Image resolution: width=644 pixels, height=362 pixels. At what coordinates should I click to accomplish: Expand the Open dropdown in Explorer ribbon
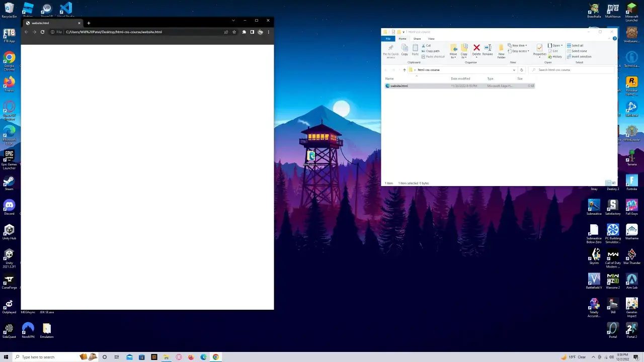(555, 46)
